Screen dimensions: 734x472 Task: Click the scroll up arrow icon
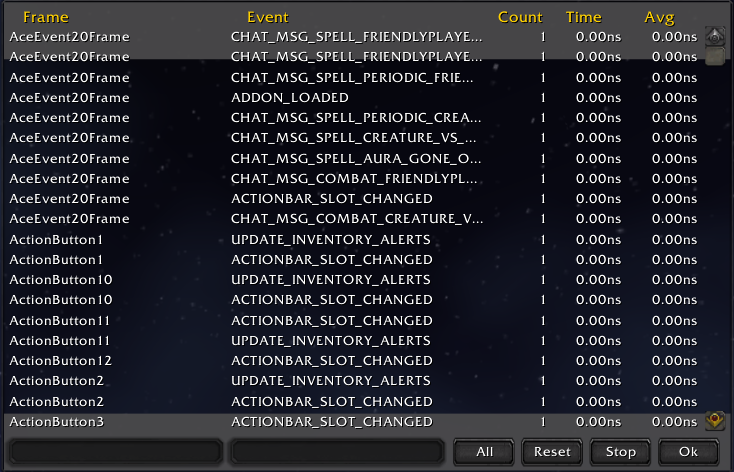[714, 37]
